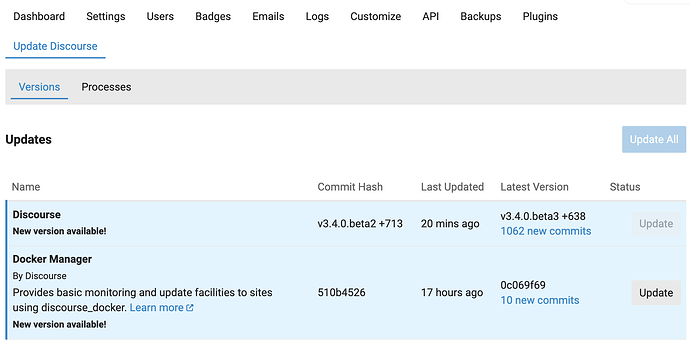The width and height of the screenshot is (690, 362).
Task: Open the Dashboard admin tab
Action: click(39, 16)
